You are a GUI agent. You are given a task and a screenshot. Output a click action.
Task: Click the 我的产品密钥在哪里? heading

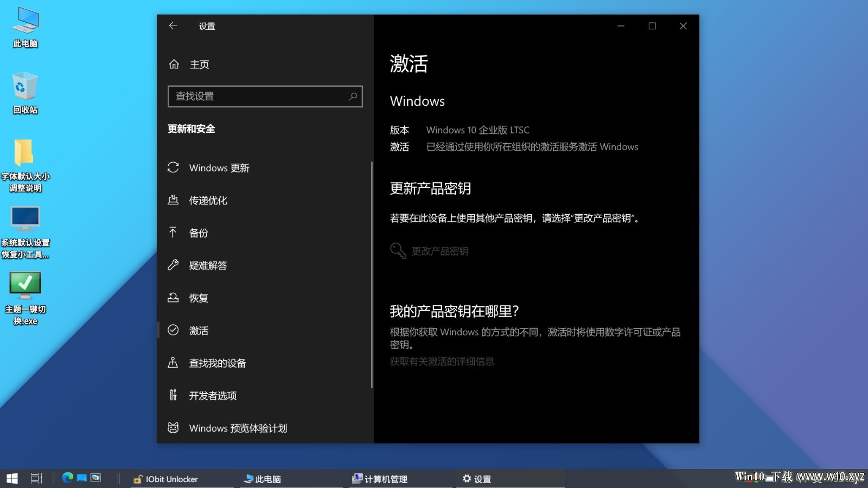tap(455, 311)
